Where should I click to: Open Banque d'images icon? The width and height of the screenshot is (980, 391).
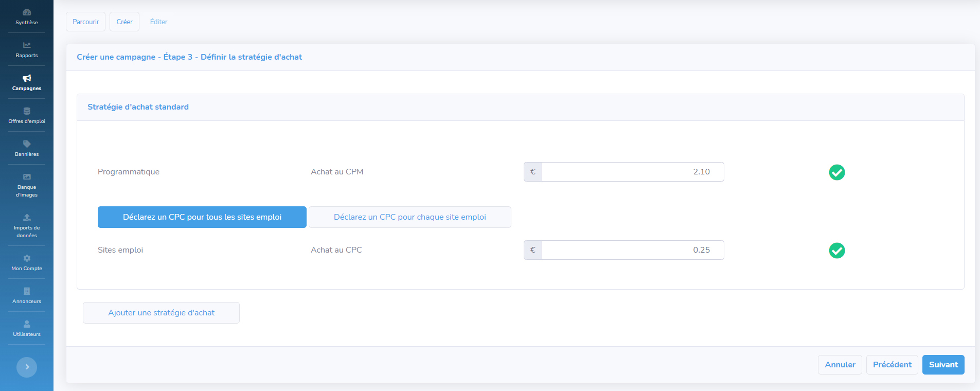27,177
